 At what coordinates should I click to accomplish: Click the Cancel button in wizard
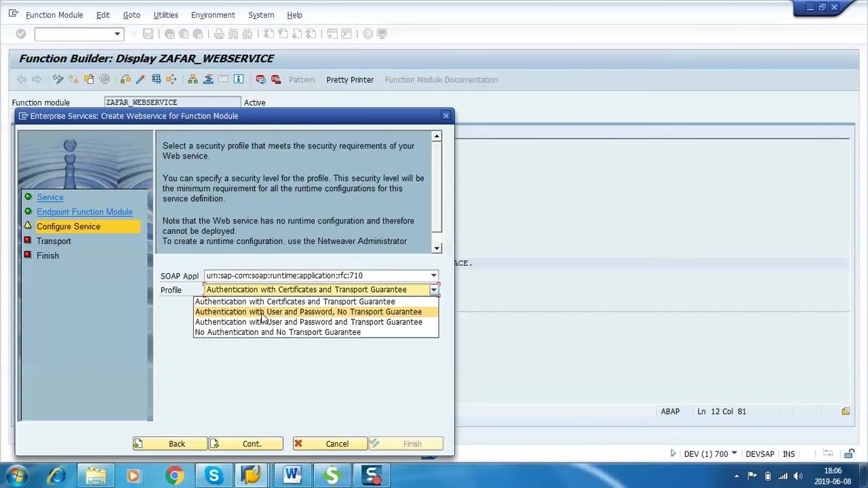(330, 444)
